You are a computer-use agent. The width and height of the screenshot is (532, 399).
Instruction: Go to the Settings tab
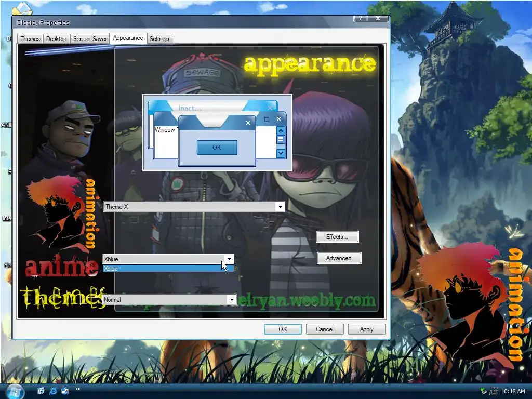(159, 39)
